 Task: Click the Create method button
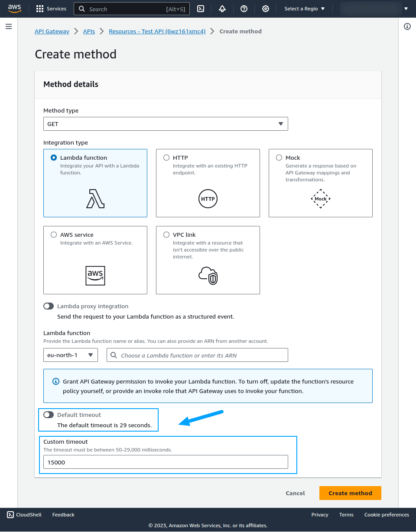350,493
